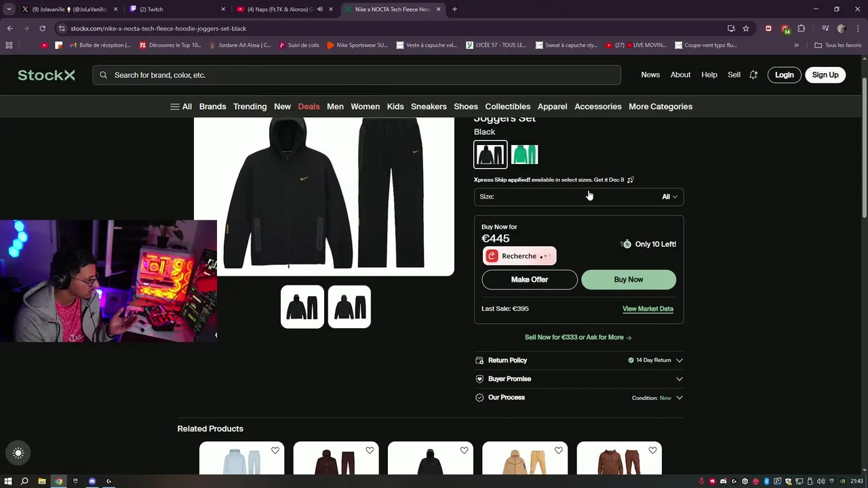Open the Sneakers menu

[x=429, y=106]
